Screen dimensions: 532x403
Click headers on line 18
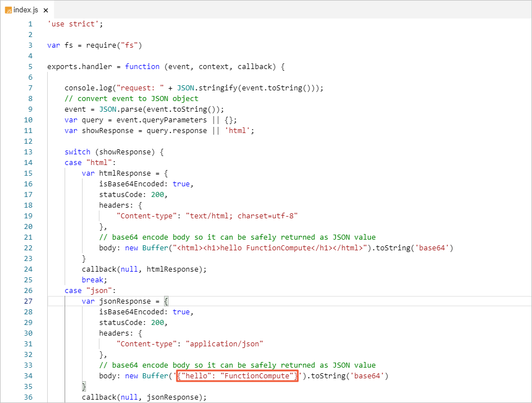(x=114, y=205)
